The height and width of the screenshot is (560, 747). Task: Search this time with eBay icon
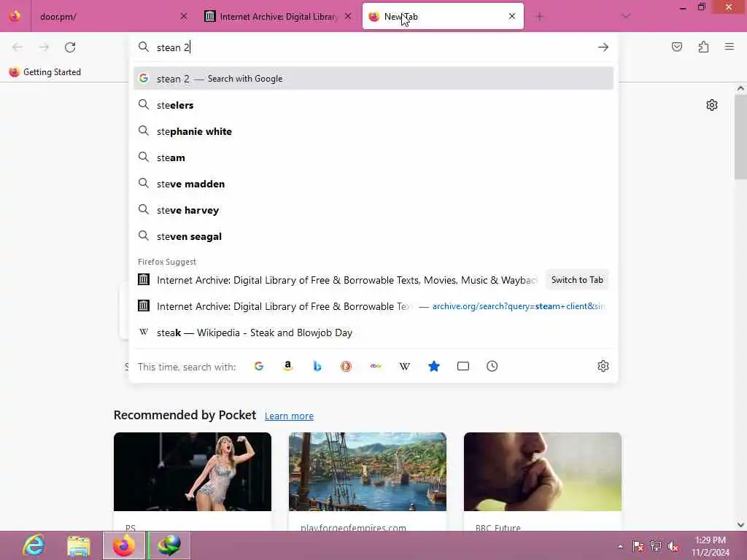coord(376,366)
